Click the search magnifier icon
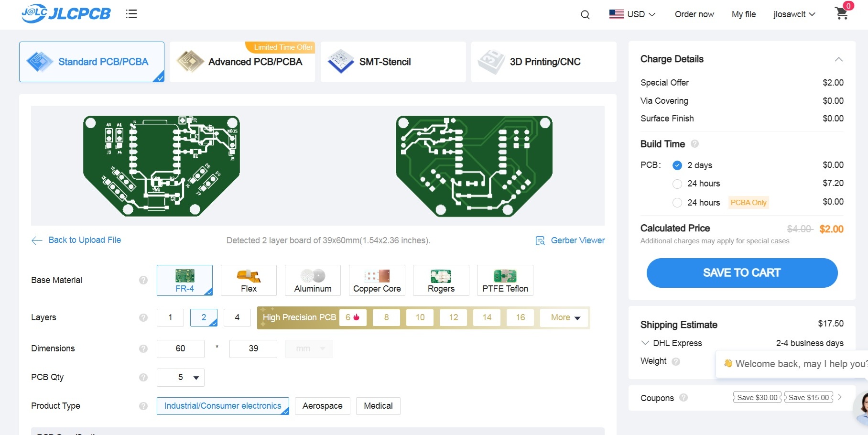This screenshot has width=868, height=435. [585, 15]
